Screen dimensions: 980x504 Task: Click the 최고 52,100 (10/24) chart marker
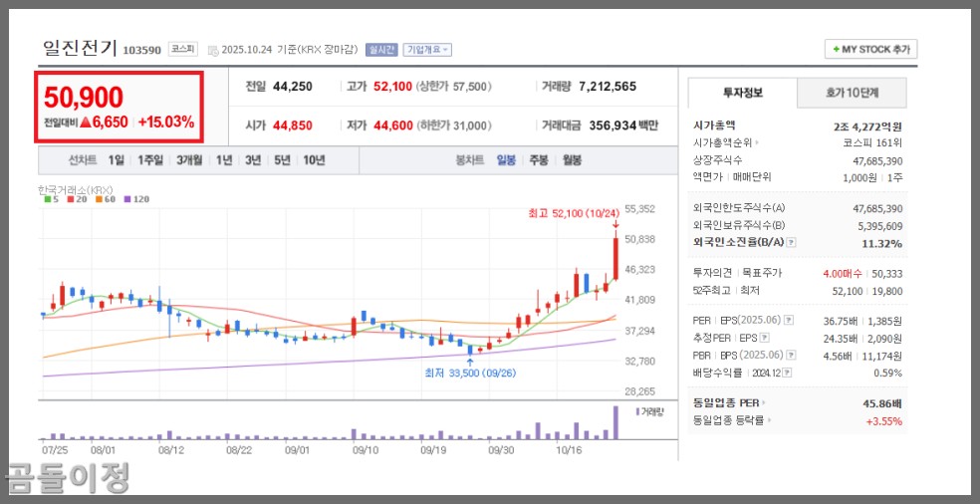click(x=574, y=214)
